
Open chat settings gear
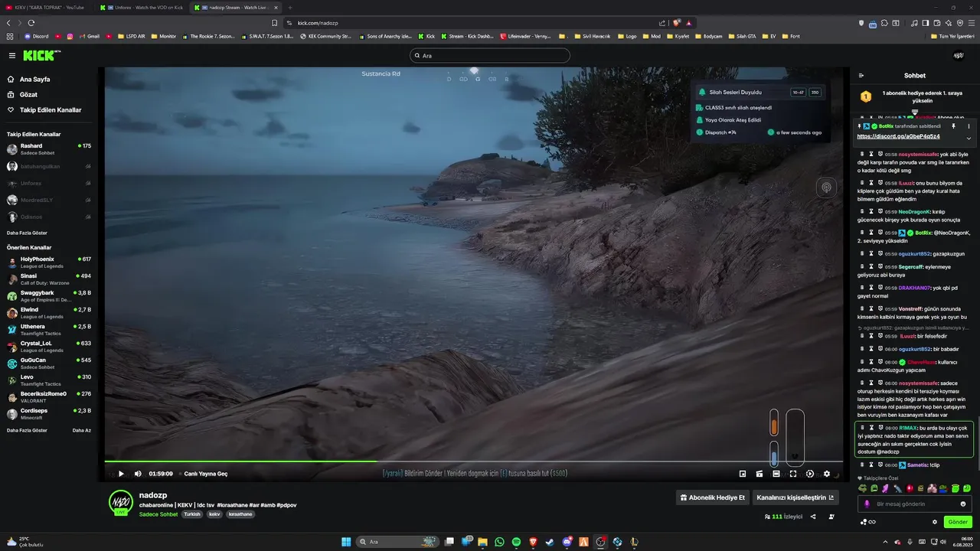pos(935,522)
